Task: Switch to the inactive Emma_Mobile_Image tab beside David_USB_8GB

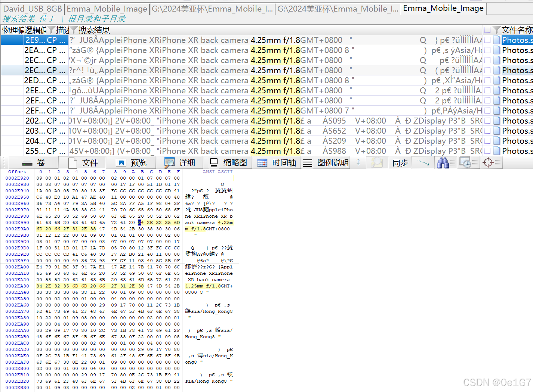Action: 107,9
